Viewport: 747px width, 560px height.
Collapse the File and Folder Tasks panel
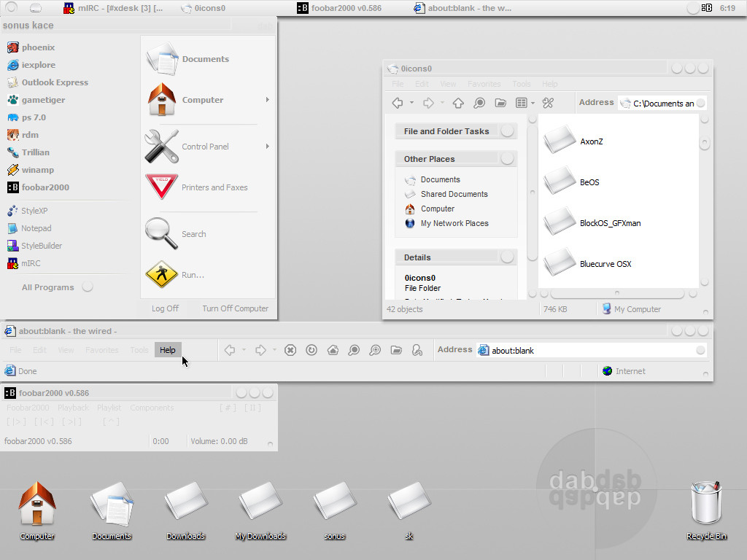pos(507,131)
